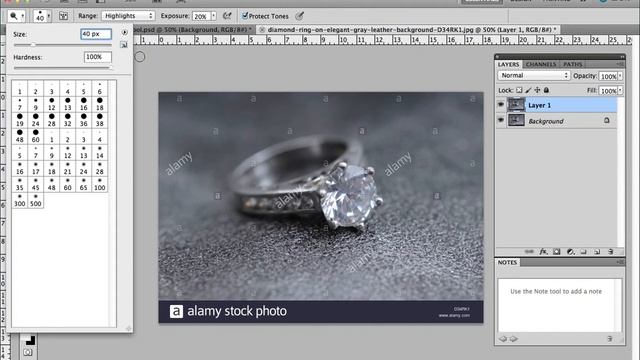
Task: Toggle lock image pixels brush icon
Action: point(528,90)
